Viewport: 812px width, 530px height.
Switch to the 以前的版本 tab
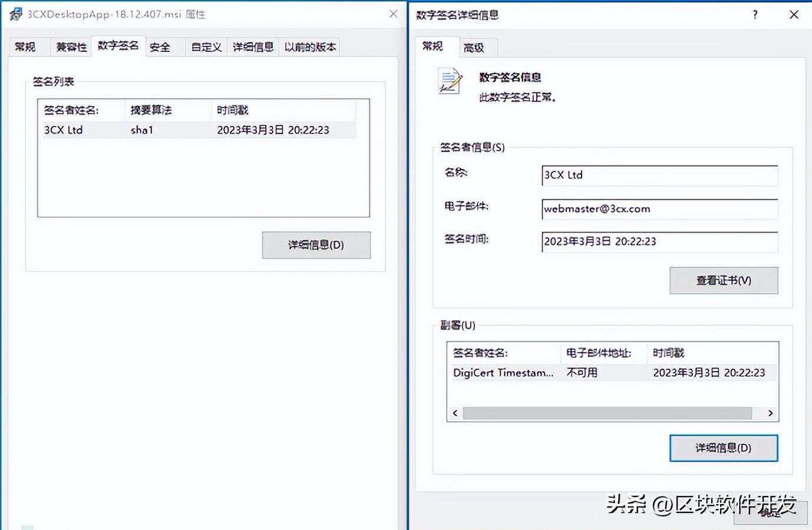tap(309, 47)
